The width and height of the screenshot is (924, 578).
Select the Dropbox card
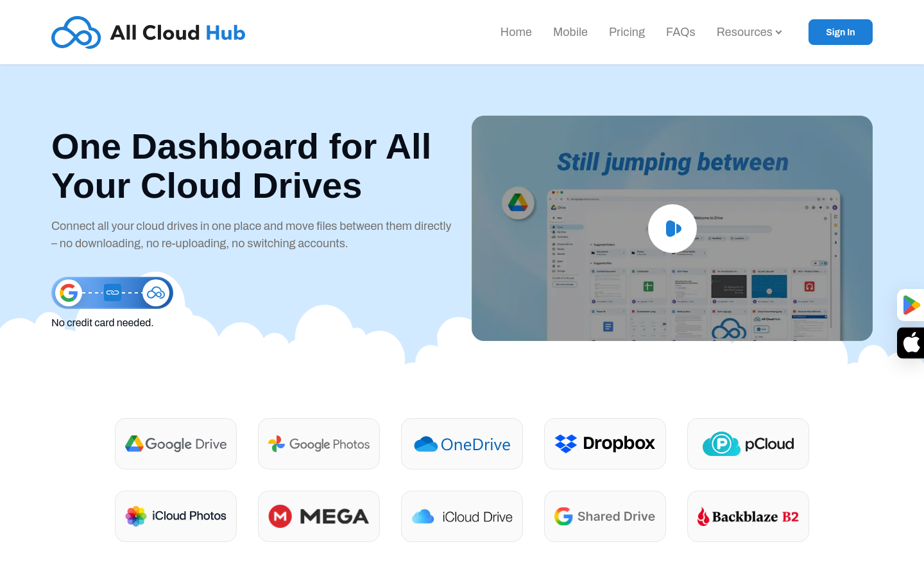tap(605, 444)
